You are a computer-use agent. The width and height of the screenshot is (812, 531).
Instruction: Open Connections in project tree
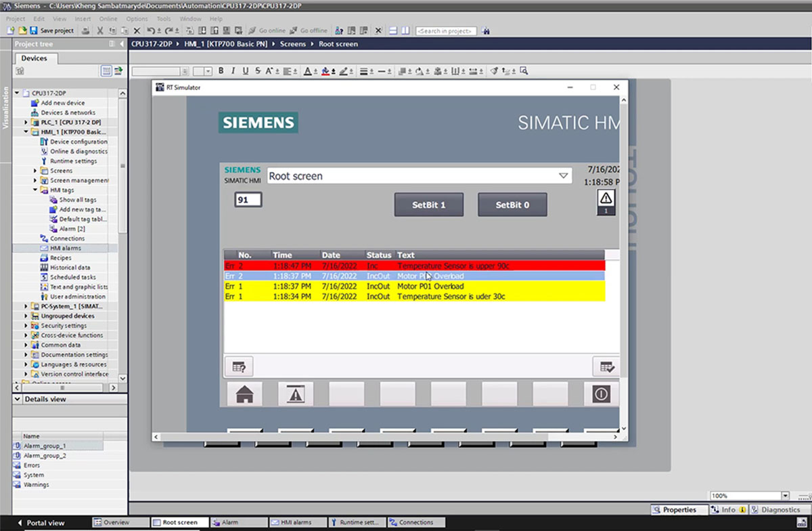(x=67, y=238)
